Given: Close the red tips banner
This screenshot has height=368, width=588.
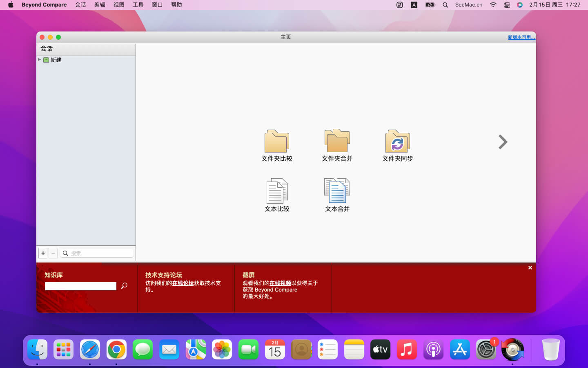Looking at the screenshot, I should click(x=530, y=268).
